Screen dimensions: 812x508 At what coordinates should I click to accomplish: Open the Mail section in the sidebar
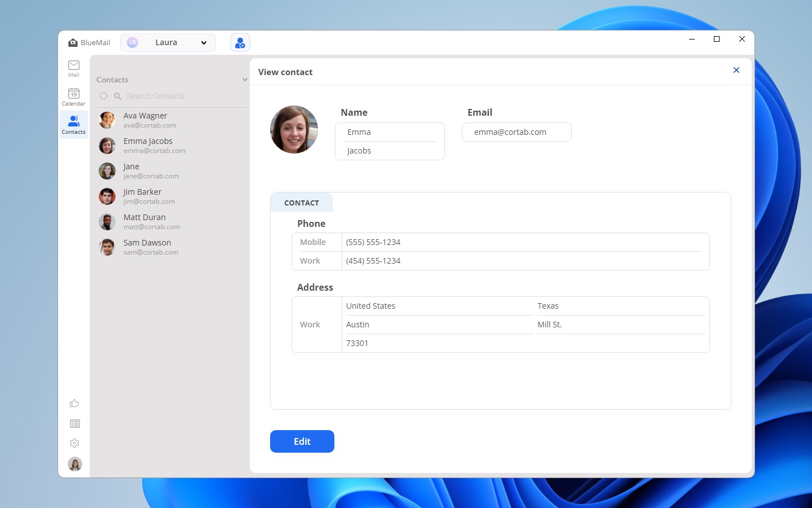[x=73, y=68]
